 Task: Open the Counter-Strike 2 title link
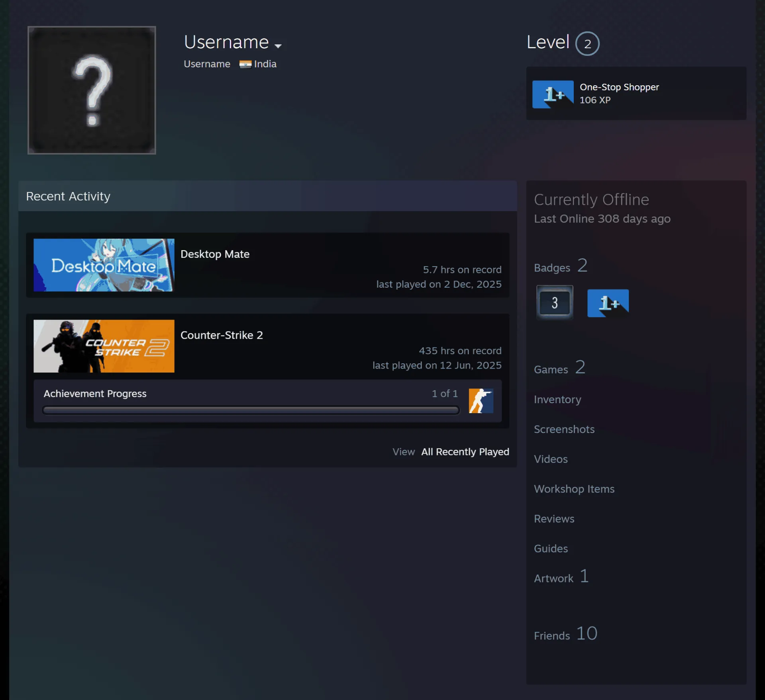pyautogui.click(x=222, y=335)
